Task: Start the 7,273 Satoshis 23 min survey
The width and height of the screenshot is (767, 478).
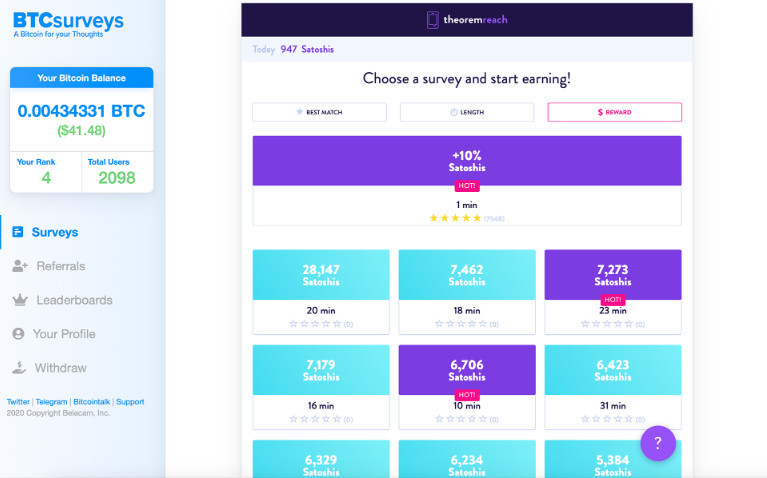Action: [x=613, y=292]
